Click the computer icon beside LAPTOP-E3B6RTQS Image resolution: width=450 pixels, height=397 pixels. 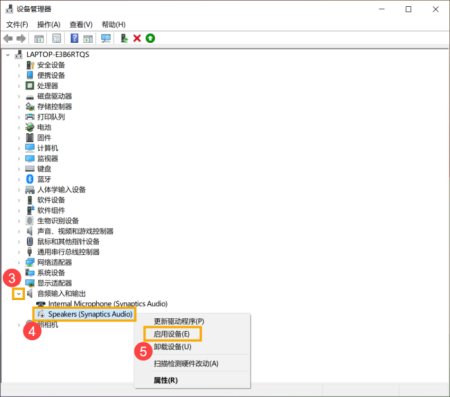19,54
